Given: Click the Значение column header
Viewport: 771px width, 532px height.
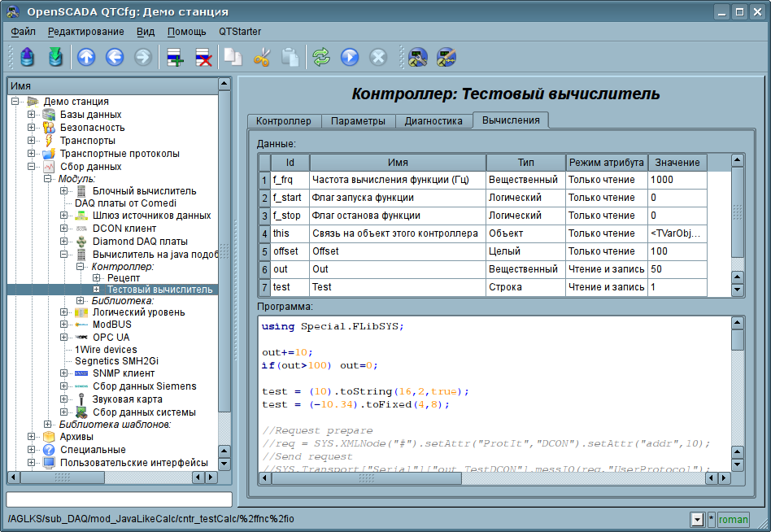Looking at the screenshot, I should tap(677, 162).
